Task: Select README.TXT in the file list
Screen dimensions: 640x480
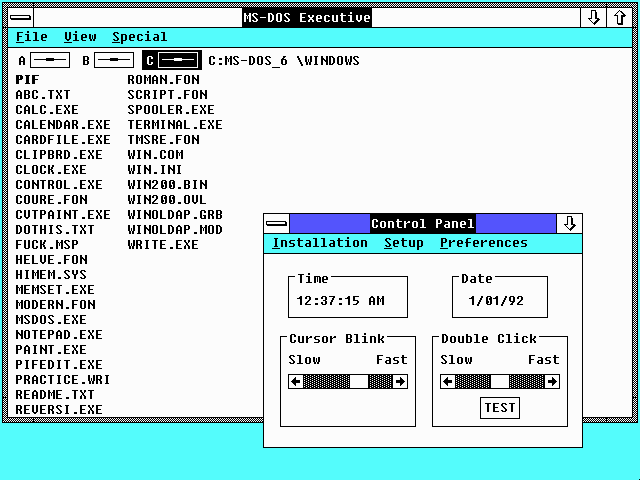Action: (x=55, y=395)
